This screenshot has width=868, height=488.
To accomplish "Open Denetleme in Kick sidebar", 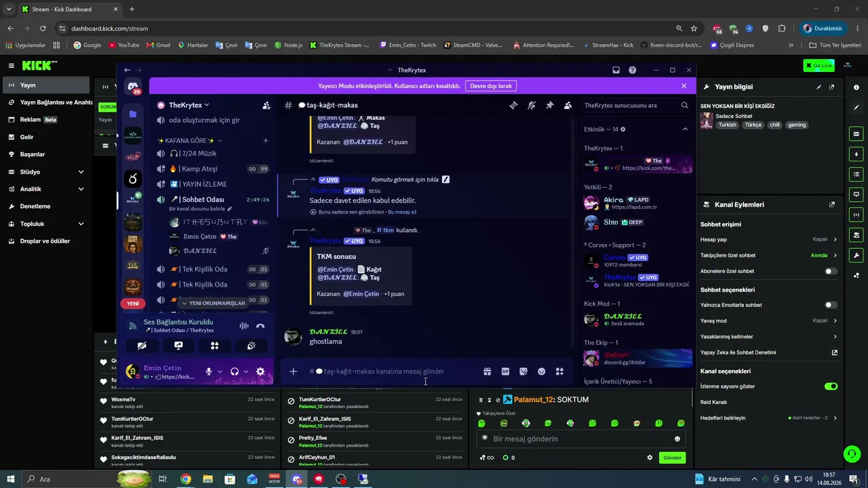I will (45, 206).
